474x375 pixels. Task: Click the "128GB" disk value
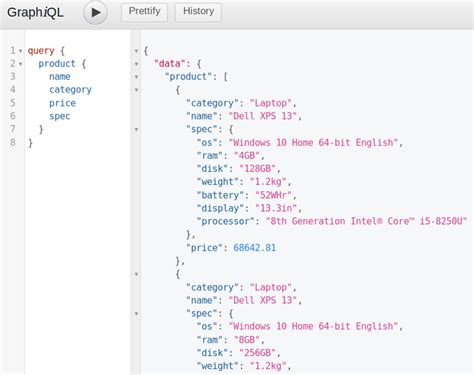click(x=258, y=169)
